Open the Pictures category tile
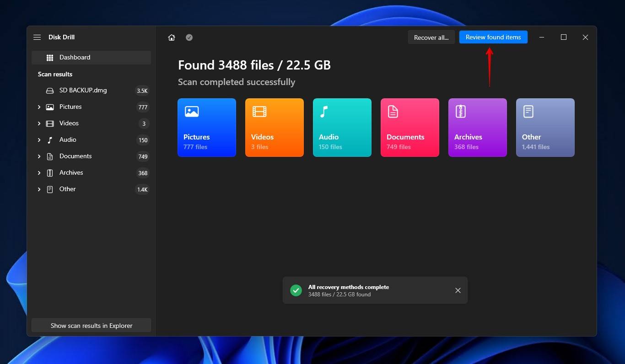This screenshot has height=364, width=625. coord(207,128)
